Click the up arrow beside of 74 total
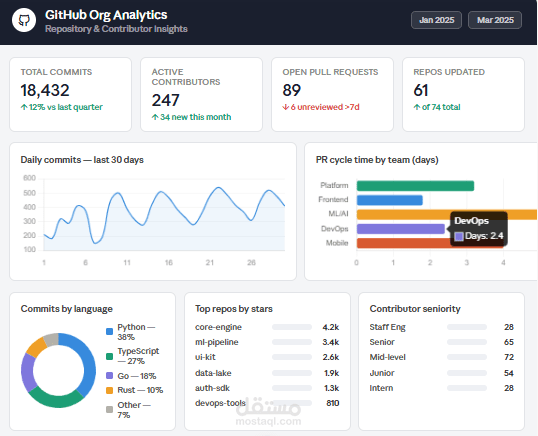The image size is (538, 436). tap(417, 107)
